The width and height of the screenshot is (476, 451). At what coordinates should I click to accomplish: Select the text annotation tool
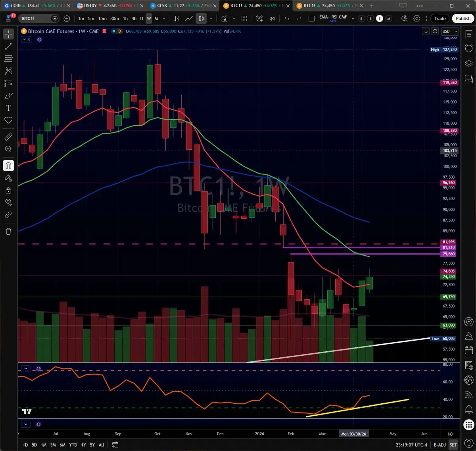point(8,108)
